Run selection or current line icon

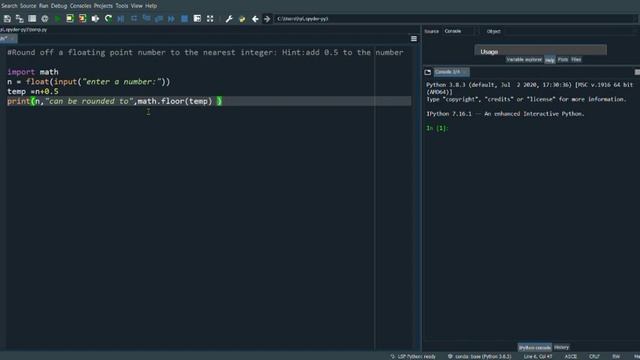click(x=95, y=19)
